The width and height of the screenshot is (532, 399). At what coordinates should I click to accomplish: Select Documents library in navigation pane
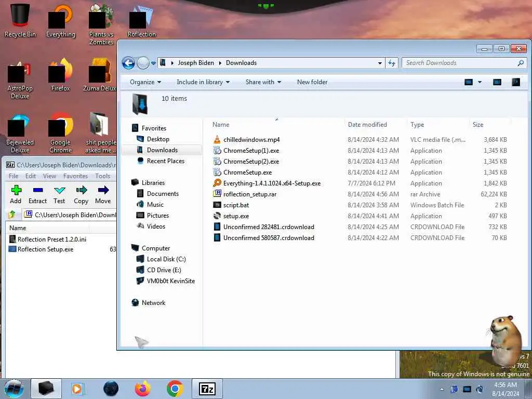click(x=163, y=194)
